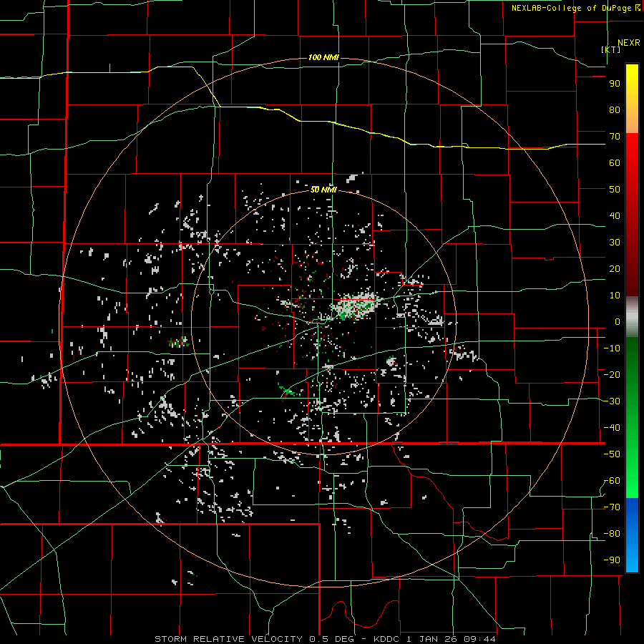Click the -70 value on velocity scale
This screenshot has height=644, width=644.
click(x=612, y=507)
